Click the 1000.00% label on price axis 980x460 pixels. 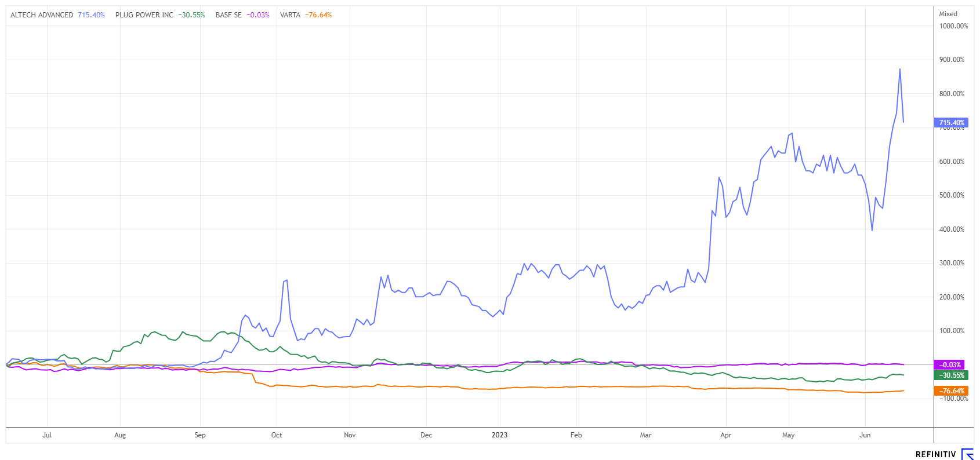(953, 26)
